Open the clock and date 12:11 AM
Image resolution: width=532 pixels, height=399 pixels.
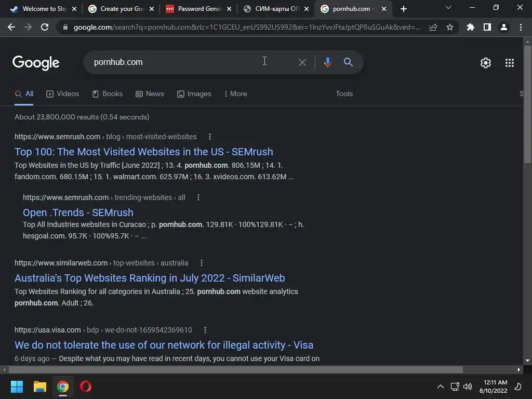click(x=494, y=387)
